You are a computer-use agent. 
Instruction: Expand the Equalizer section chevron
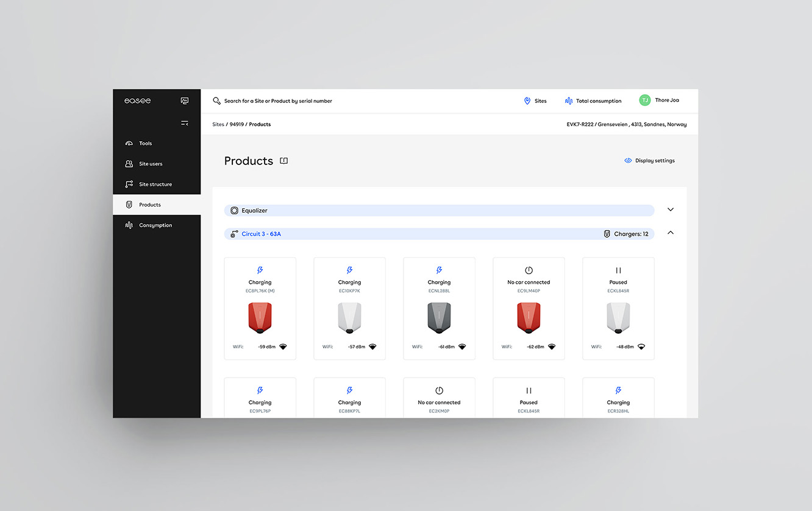tap(671, 210)
